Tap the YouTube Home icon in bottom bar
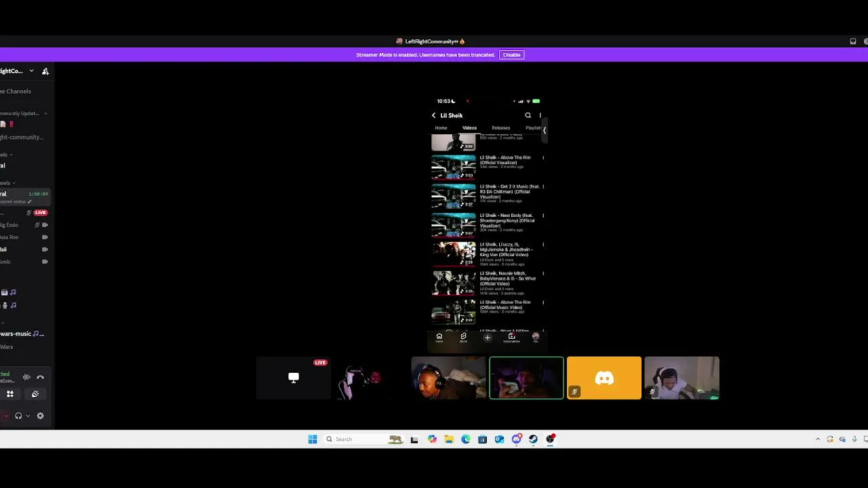Viewport: 868px width, 488px height. tap(439, 338)
